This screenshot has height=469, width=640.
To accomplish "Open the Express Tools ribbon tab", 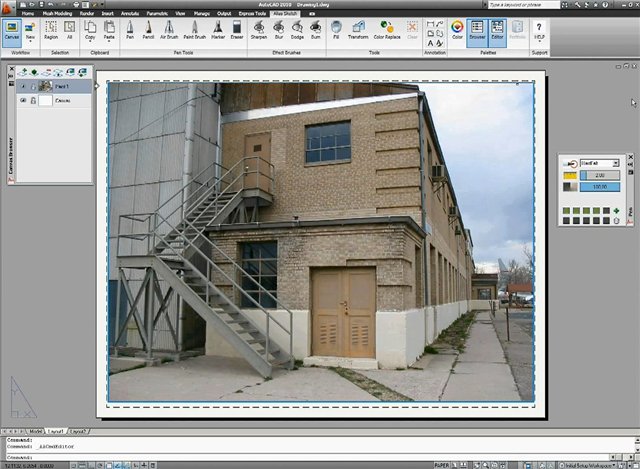I will click(252, 13).
